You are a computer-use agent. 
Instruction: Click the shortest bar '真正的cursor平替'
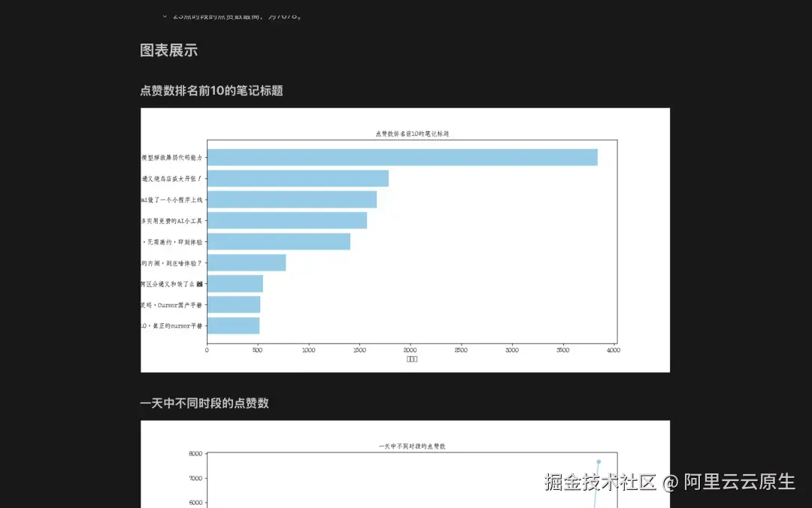tap(232, 325)
